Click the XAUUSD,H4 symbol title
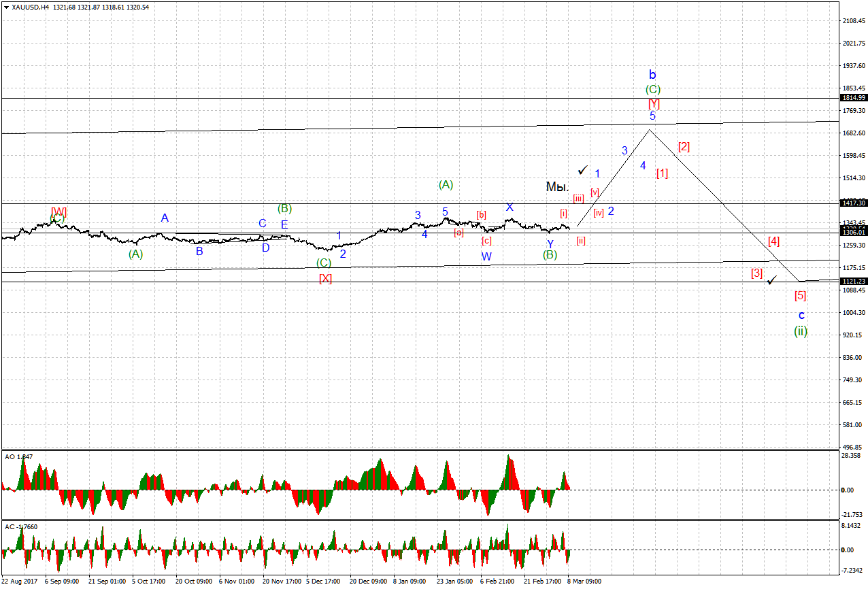This screenshot has width=868, height=589. point(29,7)
